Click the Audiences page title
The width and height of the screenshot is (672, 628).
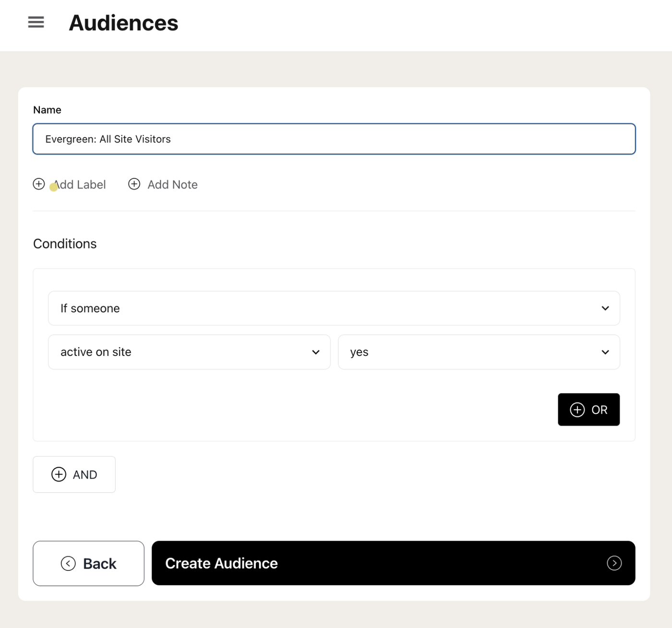click(x=123, y=23)
